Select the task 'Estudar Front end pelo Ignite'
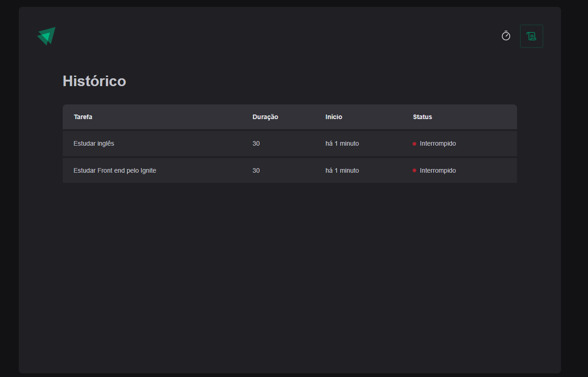588x377 pixels. point(115,170)
